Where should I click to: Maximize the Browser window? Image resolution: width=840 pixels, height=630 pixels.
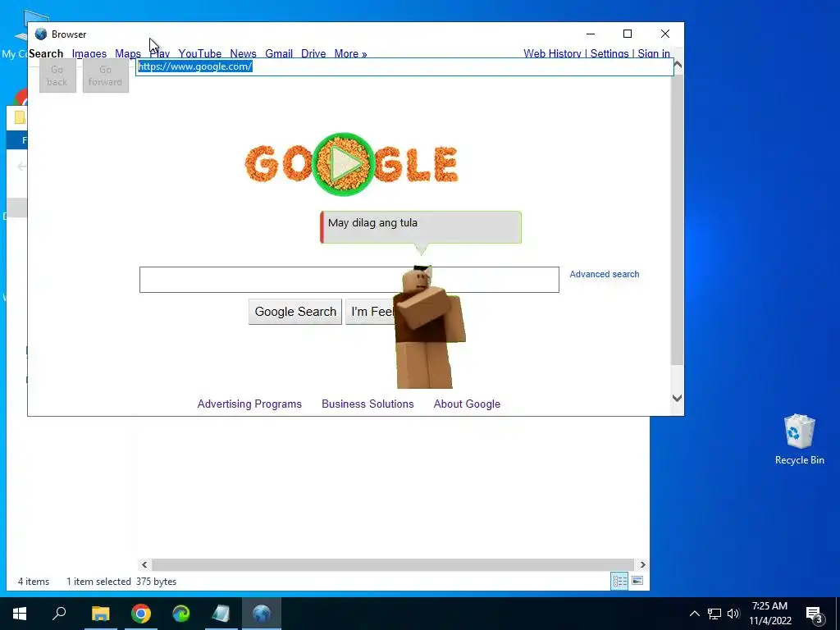click(628, 34)
